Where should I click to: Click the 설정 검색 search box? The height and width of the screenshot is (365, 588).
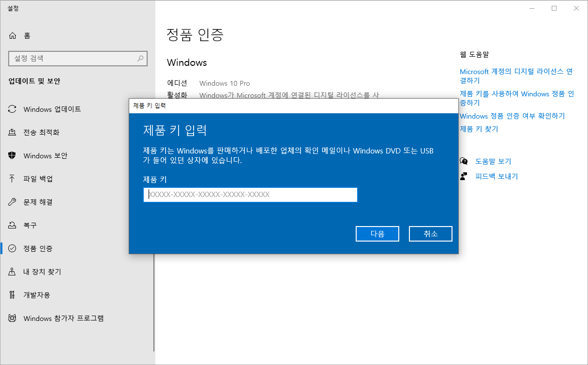click(78, 59)
